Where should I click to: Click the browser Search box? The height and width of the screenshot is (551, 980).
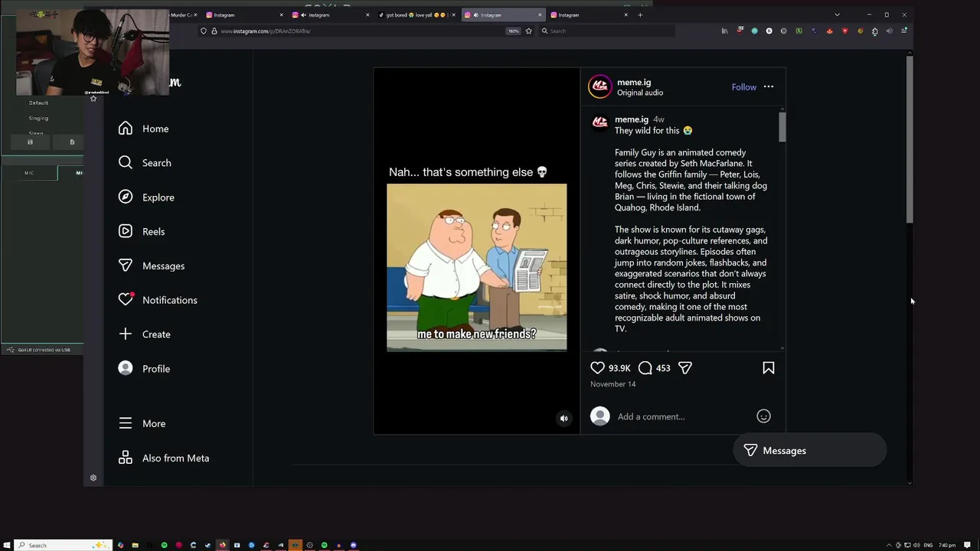606,31
